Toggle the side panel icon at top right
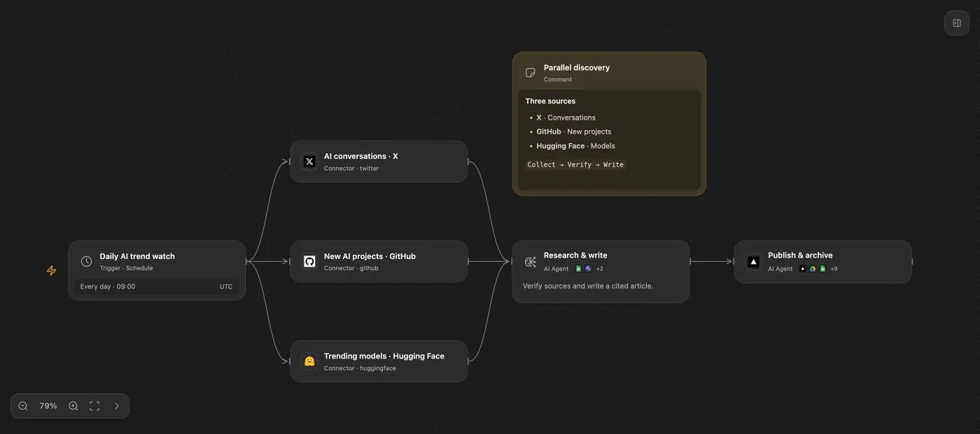980x434 pixels. (x=956, y=23)
